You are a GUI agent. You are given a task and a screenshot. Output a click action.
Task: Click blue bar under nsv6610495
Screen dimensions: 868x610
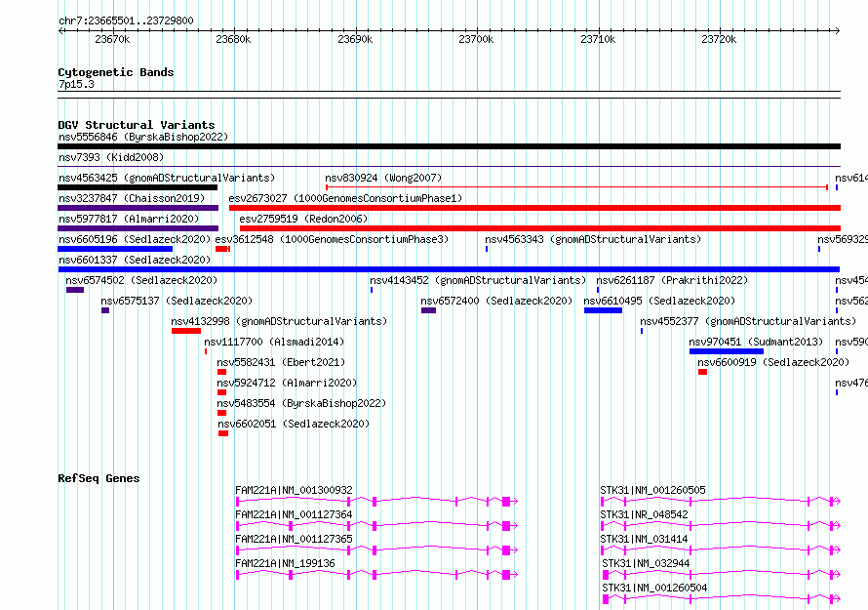pyautogui.click(x=603, y=310)
